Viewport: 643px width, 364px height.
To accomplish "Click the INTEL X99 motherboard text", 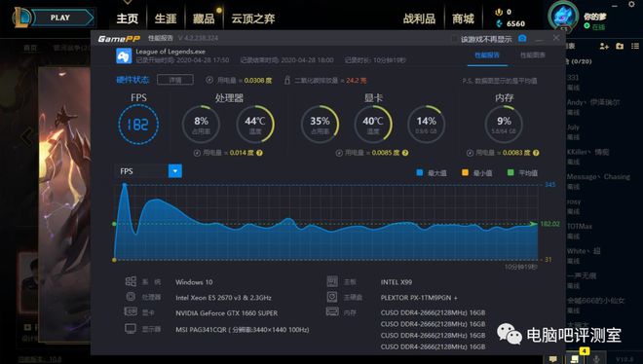I will click(397, 282).
